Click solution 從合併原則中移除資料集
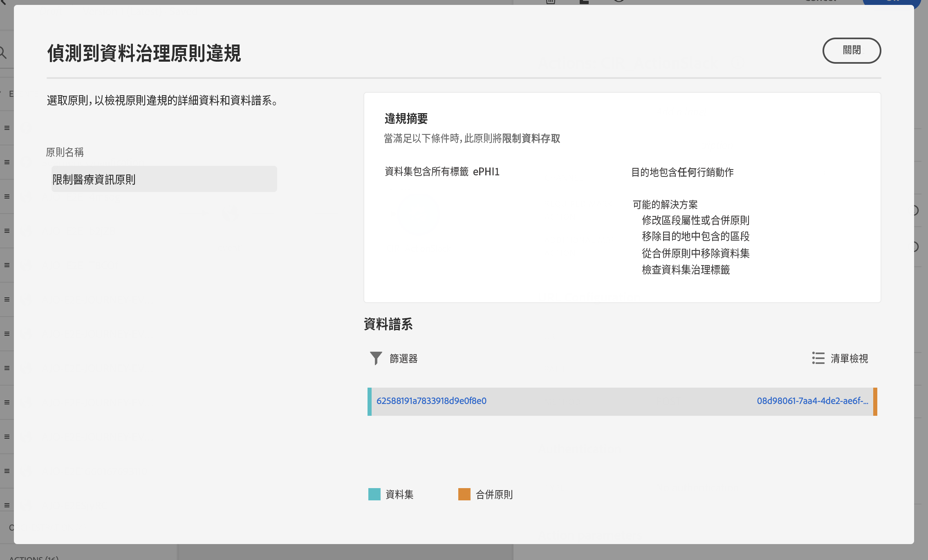Viewport: 928px width, 560px height. (695, 253)
